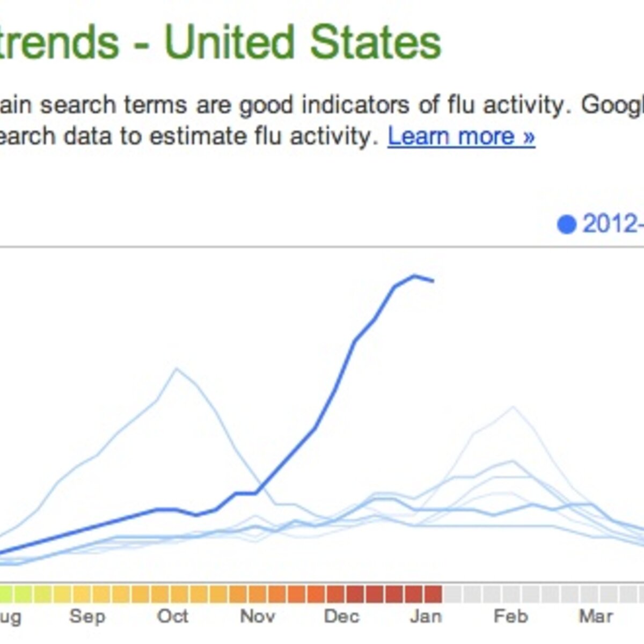The image size is (644, 644).
Task: Open the Learn more link
Action: (461, 136)
